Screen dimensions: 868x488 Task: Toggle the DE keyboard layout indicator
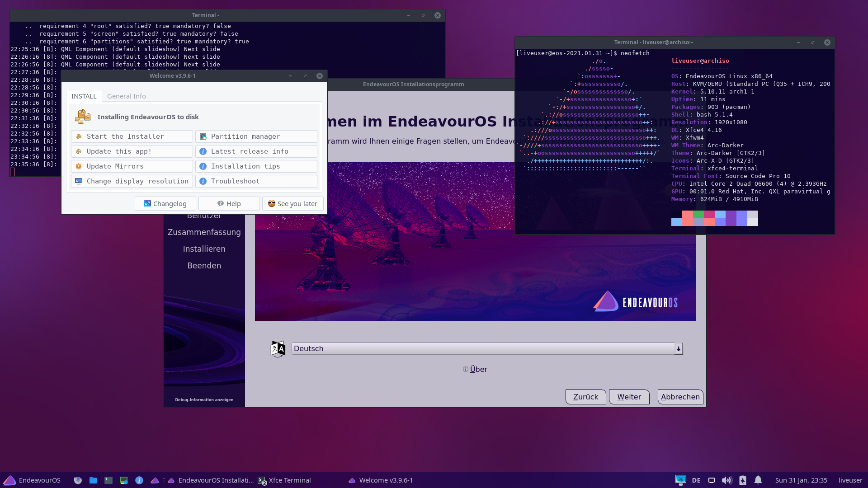pyautogui.click(x=696, y=480)
